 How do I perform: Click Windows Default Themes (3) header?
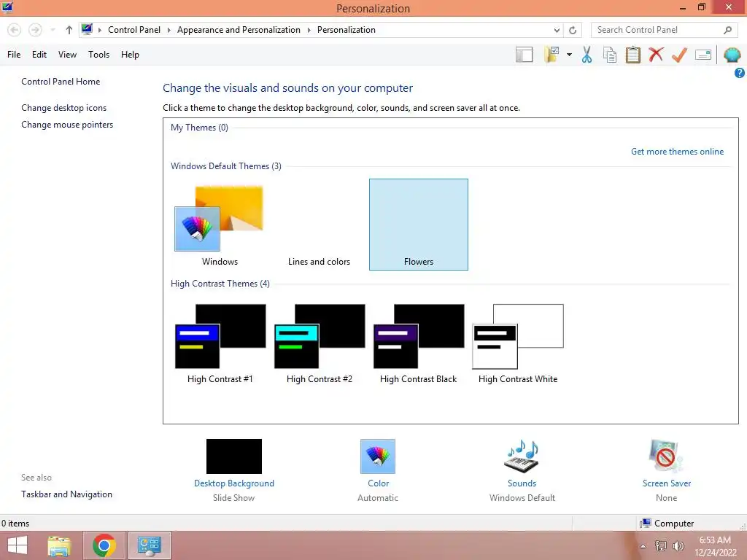(226, 166)
